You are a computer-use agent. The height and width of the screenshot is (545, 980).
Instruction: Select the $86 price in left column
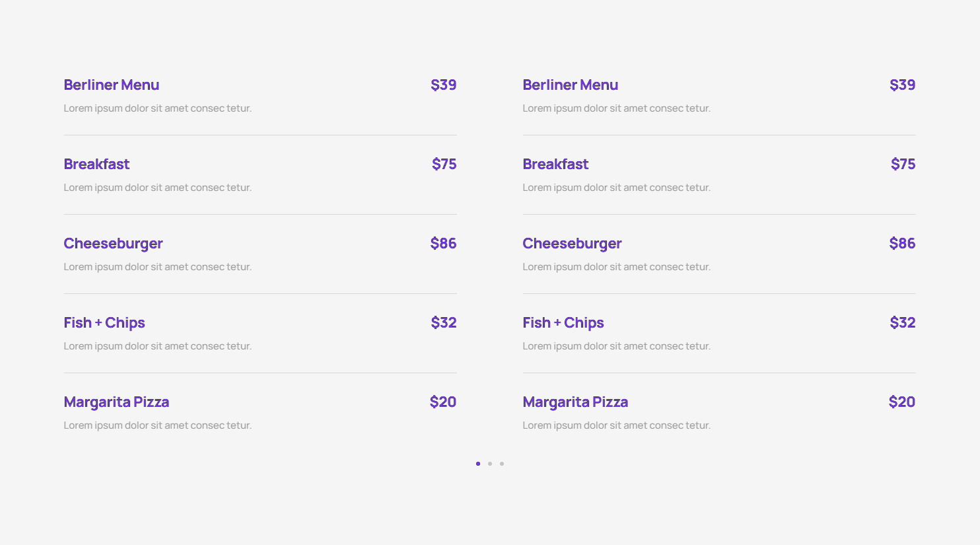click(444, 244)
